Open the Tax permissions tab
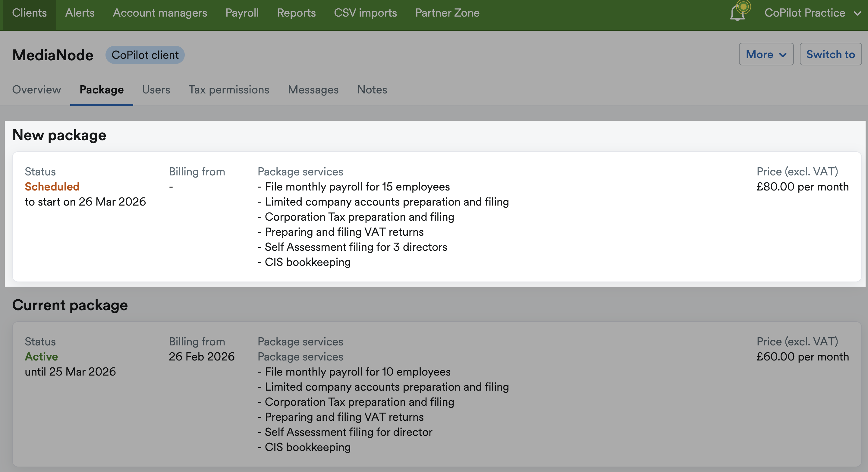This screenshot has height=472, width=868. click(229, 90)
